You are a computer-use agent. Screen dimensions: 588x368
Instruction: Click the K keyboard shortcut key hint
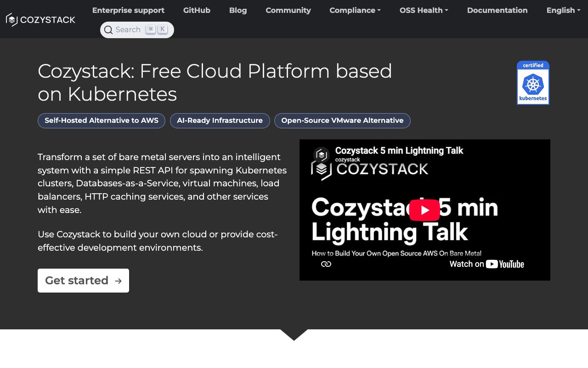point(163,29)
